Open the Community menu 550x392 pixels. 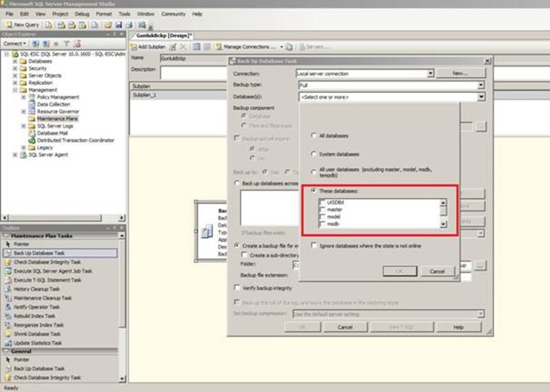tap(173, 14)
